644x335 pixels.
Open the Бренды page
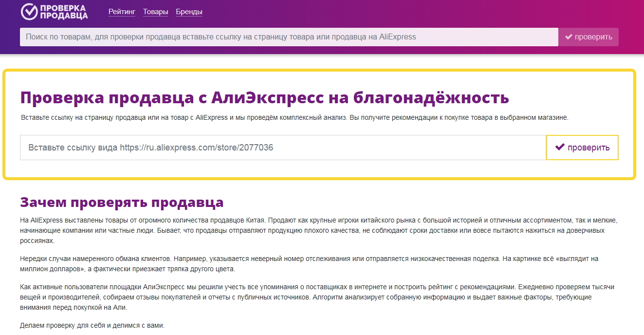tap(189, 12)
